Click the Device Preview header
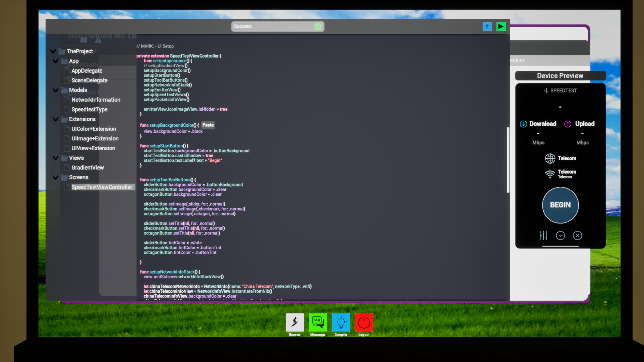Screen dimensions: 644x362 point(560,76)
